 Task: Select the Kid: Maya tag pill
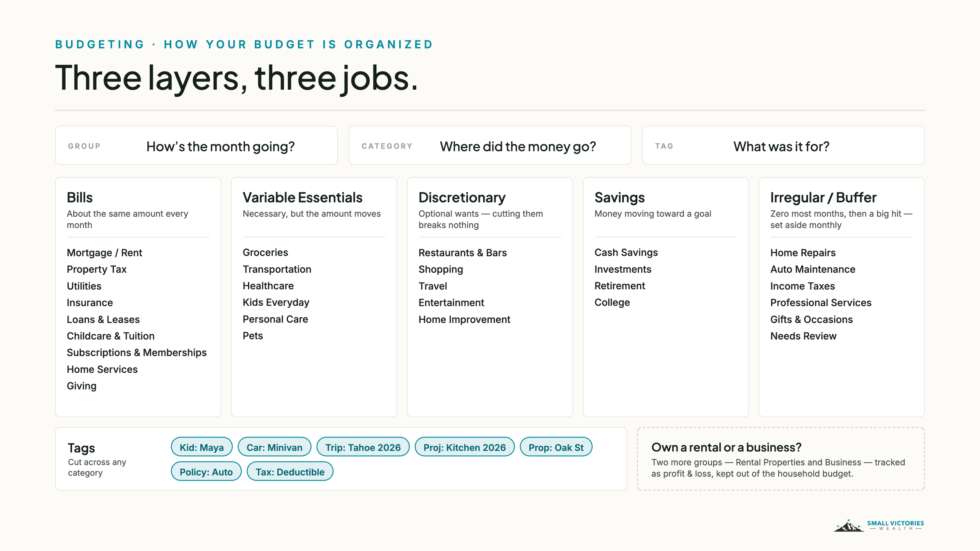click(x=201, y=447)
